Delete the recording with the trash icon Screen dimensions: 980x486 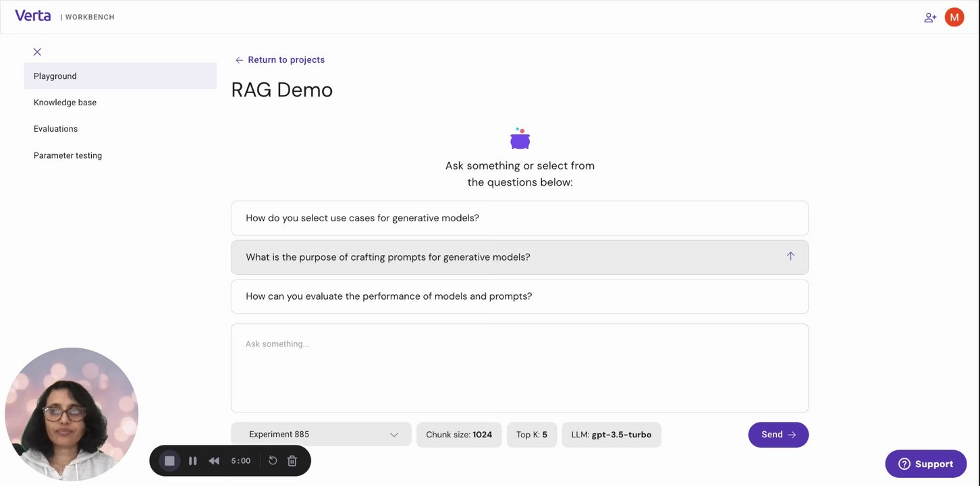(292, 461)
